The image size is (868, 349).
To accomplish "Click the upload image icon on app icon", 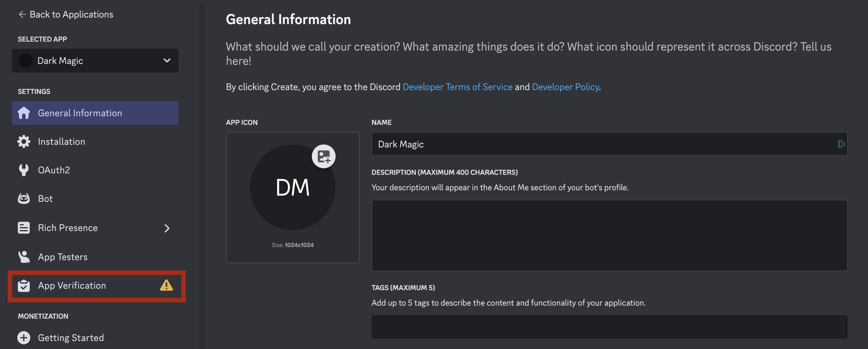I will click(x=323, y=156).
